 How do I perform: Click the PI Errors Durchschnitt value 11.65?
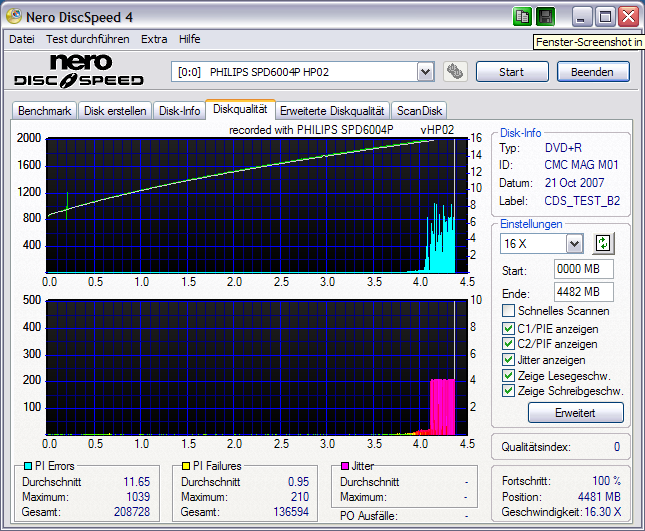[137, 482]
